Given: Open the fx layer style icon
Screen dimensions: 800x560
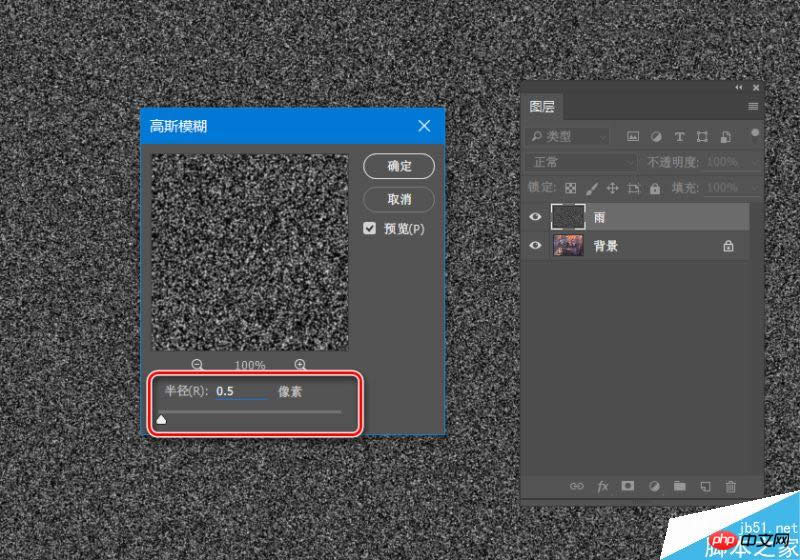Looking at the screenshot, I should pyautogui.click(x=603, y=486).
